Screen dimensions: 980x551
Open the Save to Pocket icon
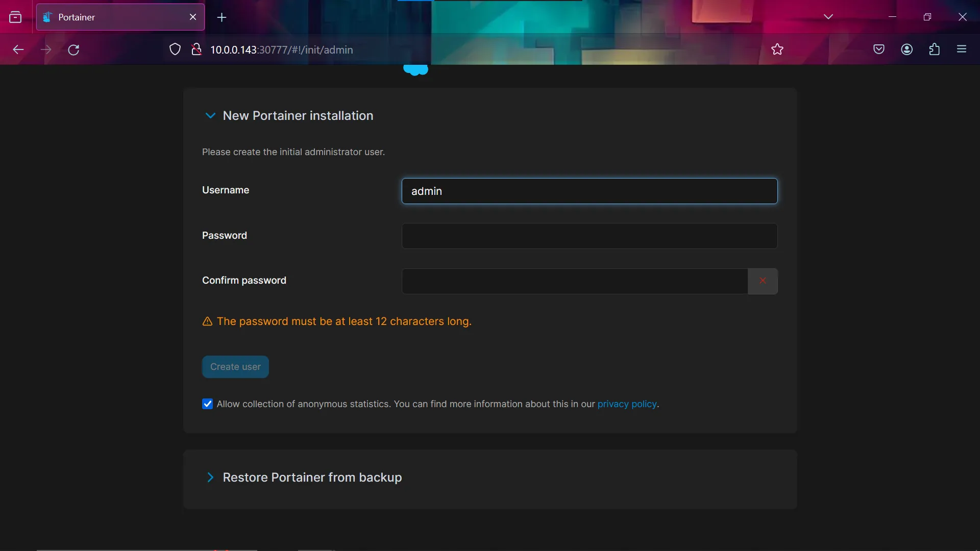878,49
